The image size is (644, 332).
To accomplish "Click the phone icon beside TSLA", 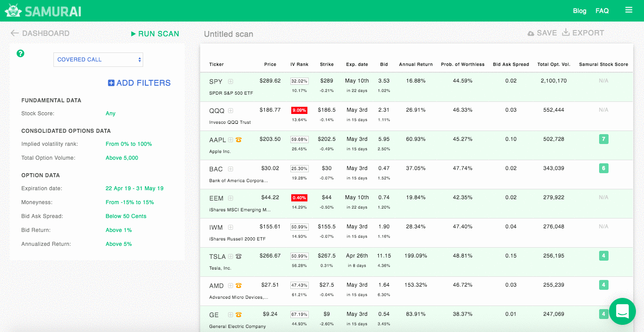I will pyautogui.click(x=239, y=257).
